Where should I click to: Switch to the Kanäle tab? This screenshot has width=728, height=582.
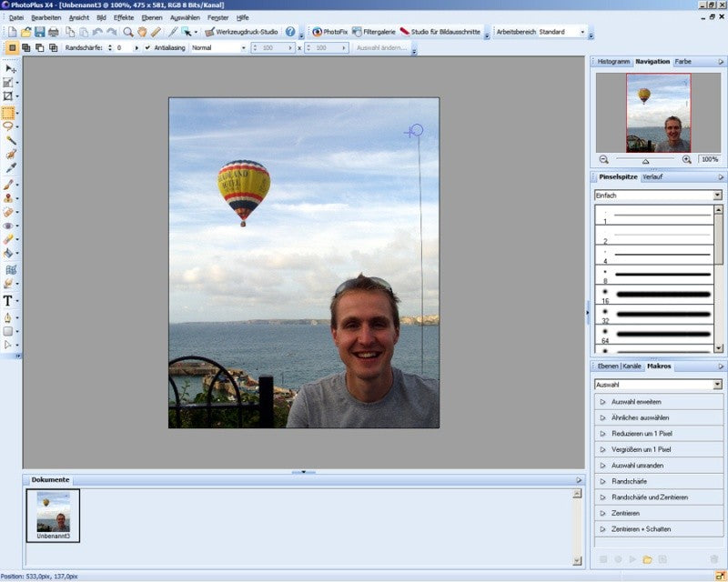(632, 366)
